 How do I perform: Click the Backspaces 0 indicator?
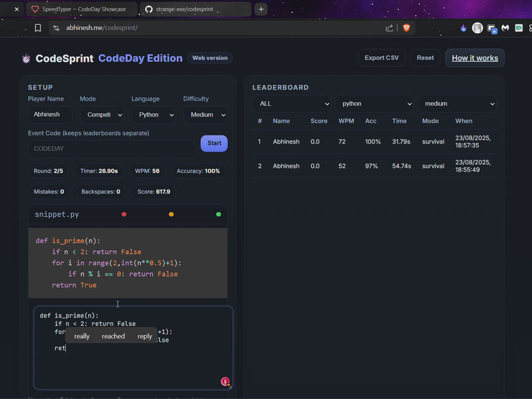[x=101, y=192]
